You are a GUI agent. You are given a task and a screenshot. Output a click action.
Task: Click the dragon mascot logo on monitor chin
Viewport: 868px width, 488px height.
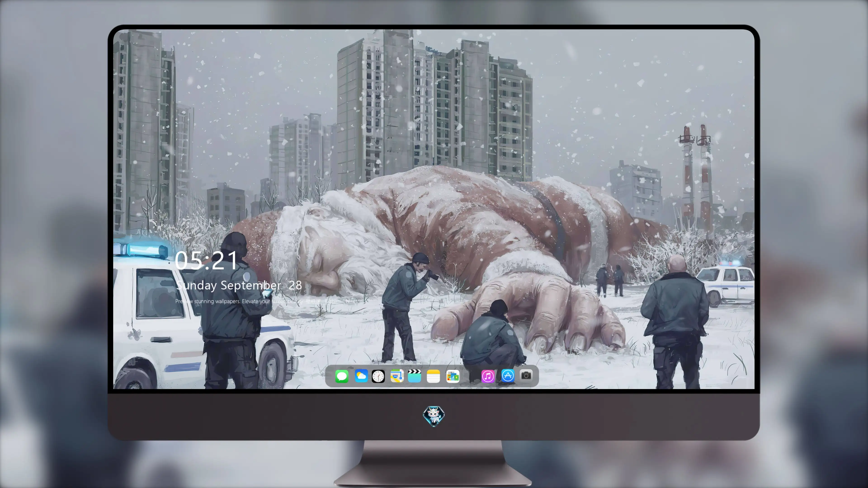point(434,416)
